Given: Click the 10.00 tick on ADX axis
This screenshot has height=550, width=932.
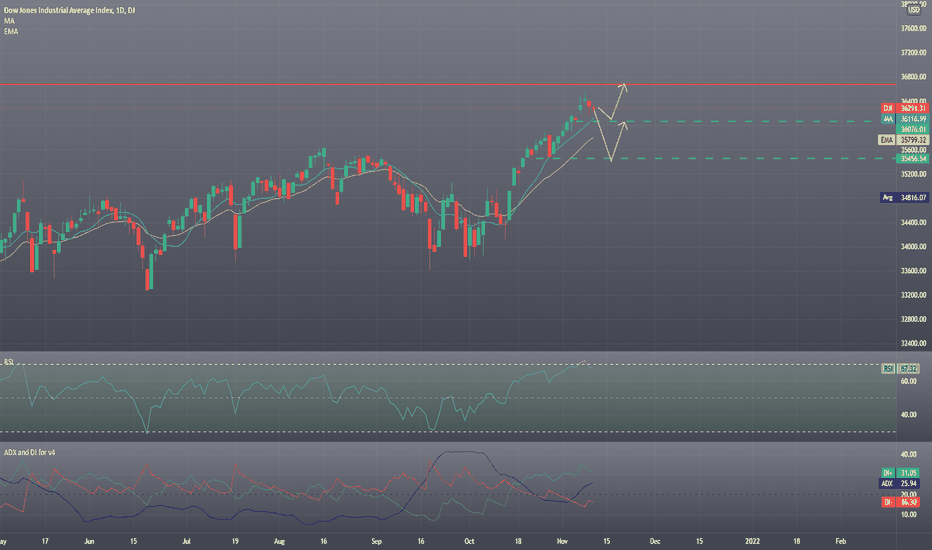Looking at the screenshot, I should (x=908, y=515).
